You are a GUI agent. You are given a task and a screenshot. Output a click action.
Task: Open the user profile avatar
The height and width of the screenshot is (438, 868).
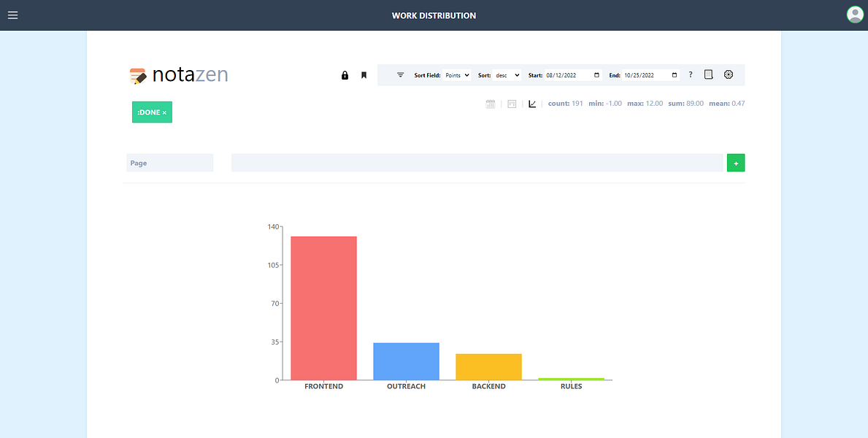pos(855,15)
